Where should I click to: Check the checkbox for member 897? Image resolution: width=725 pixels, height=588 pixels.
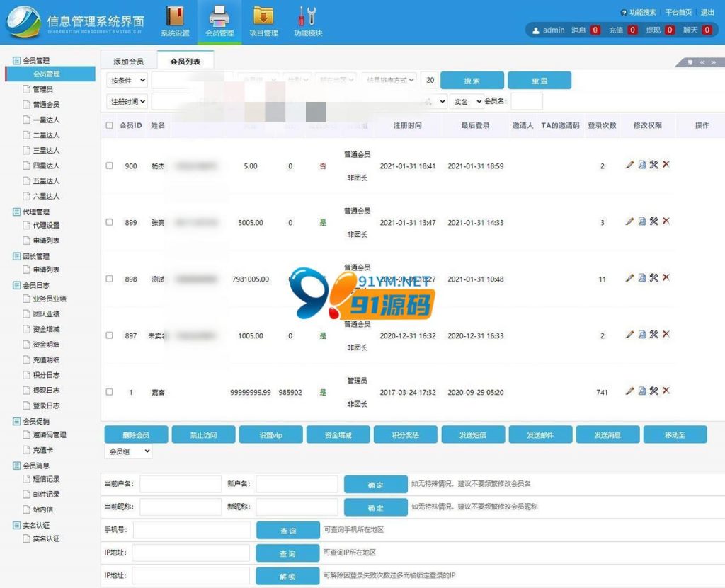point(109,335)
